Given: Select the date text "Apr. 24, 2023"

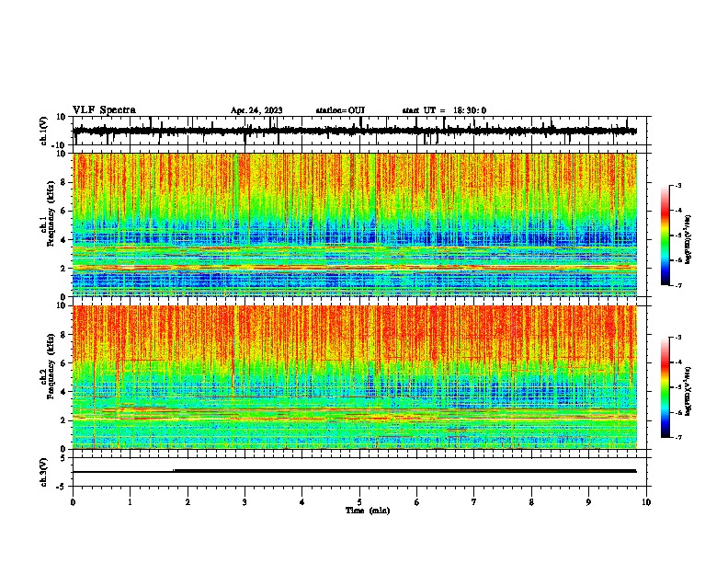Looking at the screenshot, I should coord(256,110).
